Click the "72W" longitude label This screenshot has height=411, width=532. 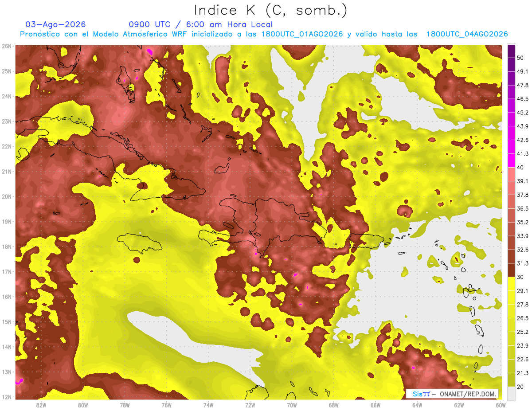250,405
